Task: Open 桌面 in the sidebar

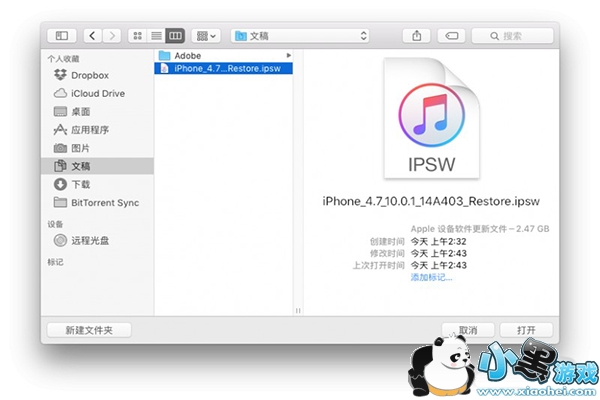Action: [x=81, y=111]
